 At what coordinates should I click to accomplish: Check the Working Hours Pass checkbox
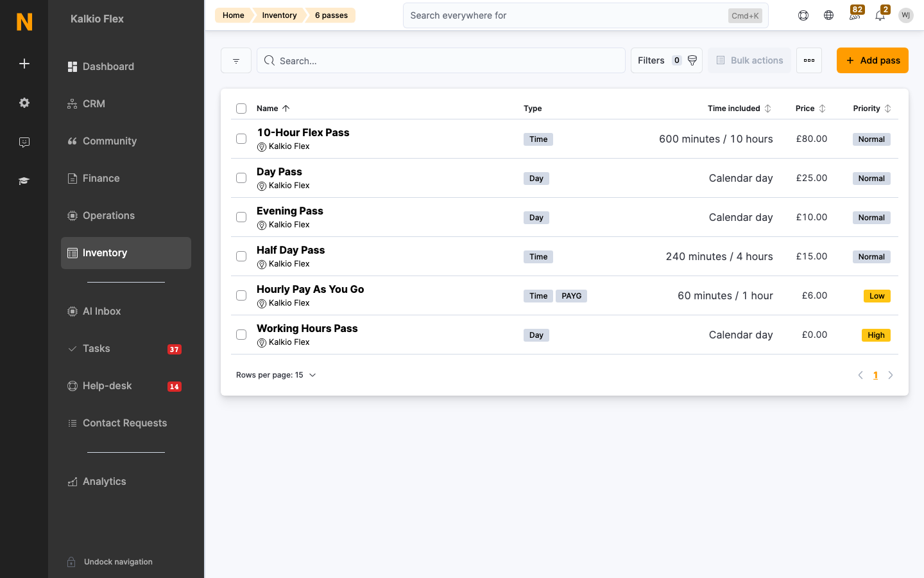click(x=241, y=335)
